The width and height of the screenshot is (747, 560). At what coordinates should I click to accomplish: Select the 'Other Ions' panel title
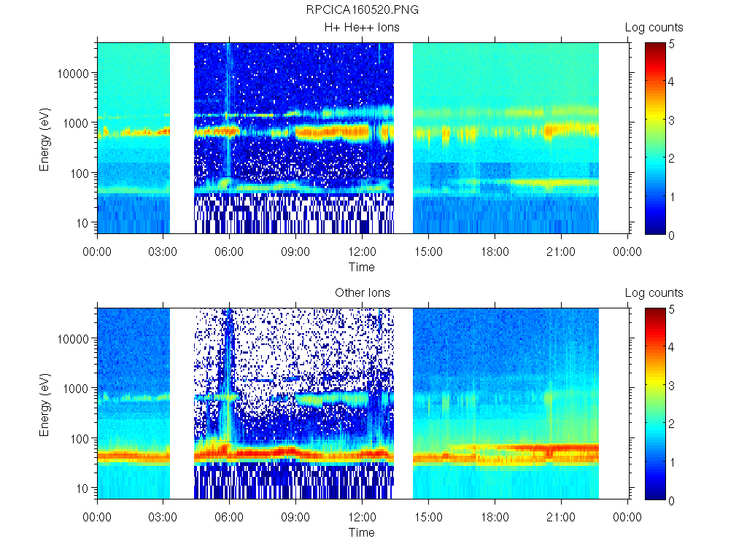(x=362, y=293)
